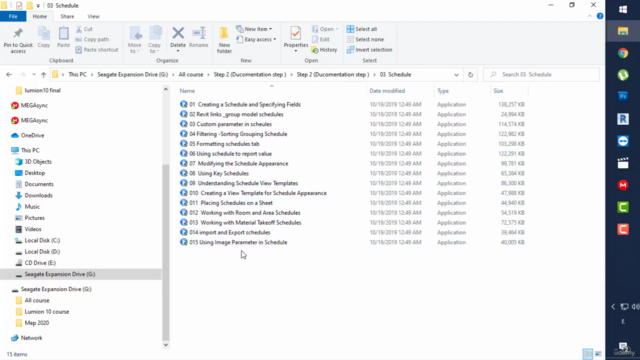
Task: Click the History ribbon button
Action: click(x=324, y=50)
